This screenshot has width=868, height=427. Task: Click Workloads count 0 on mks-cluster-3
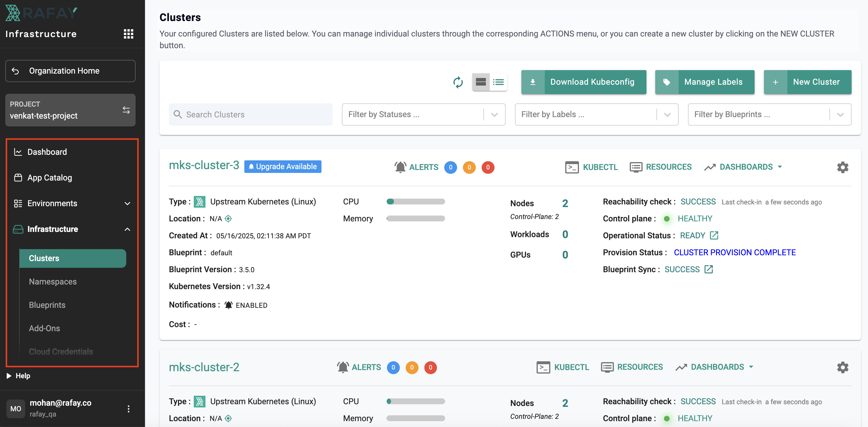(565, 234)
